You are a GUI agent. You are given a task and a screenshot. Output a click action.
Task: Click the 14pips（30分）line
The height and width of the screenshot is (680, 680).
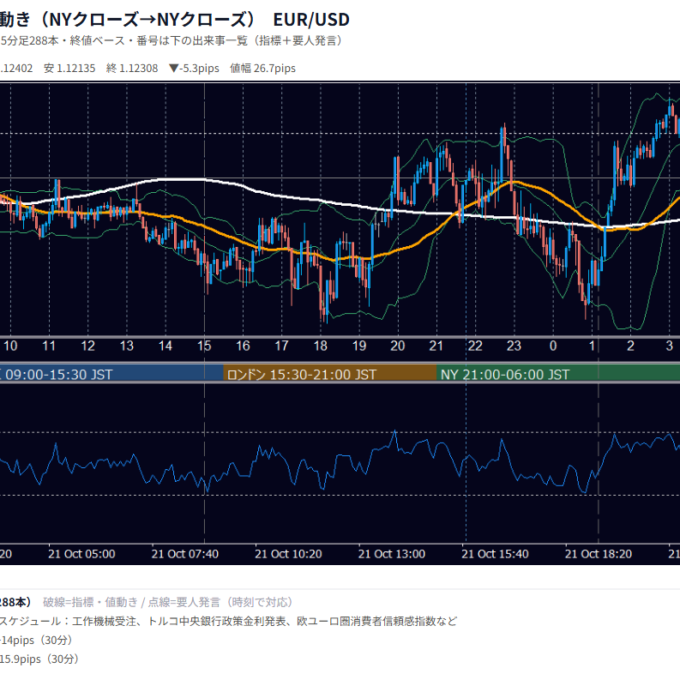tap(36, 640)
